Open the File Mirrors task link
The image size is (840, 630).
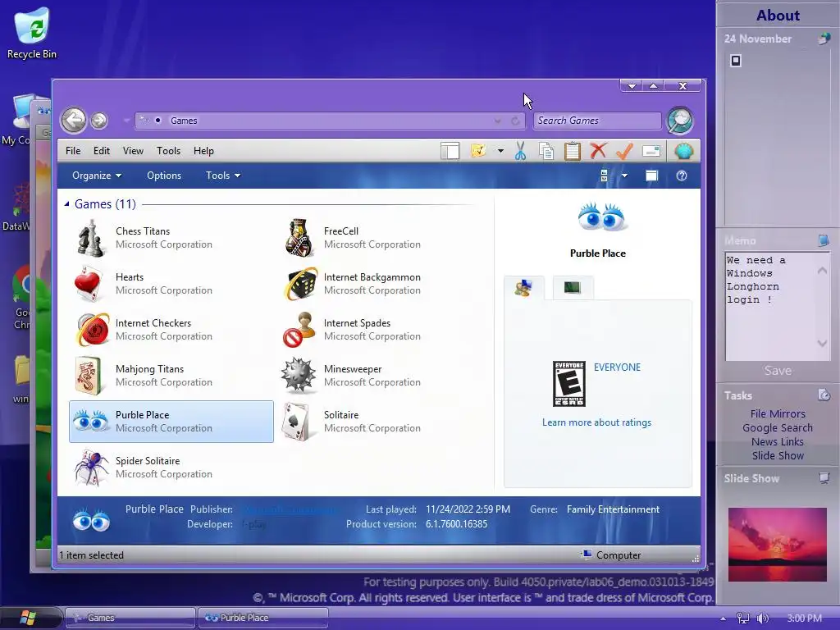[778, 413]
